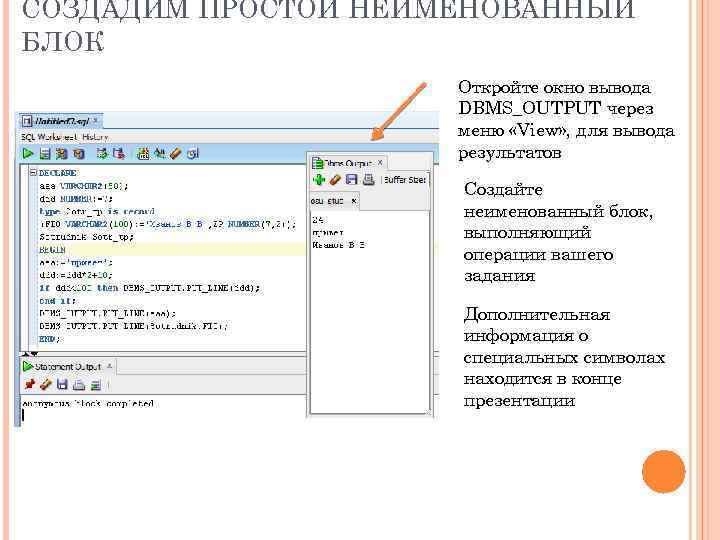Enable DBMS Output with green plus icon
This screenshot has height=540, width=720.
(319, 180)
